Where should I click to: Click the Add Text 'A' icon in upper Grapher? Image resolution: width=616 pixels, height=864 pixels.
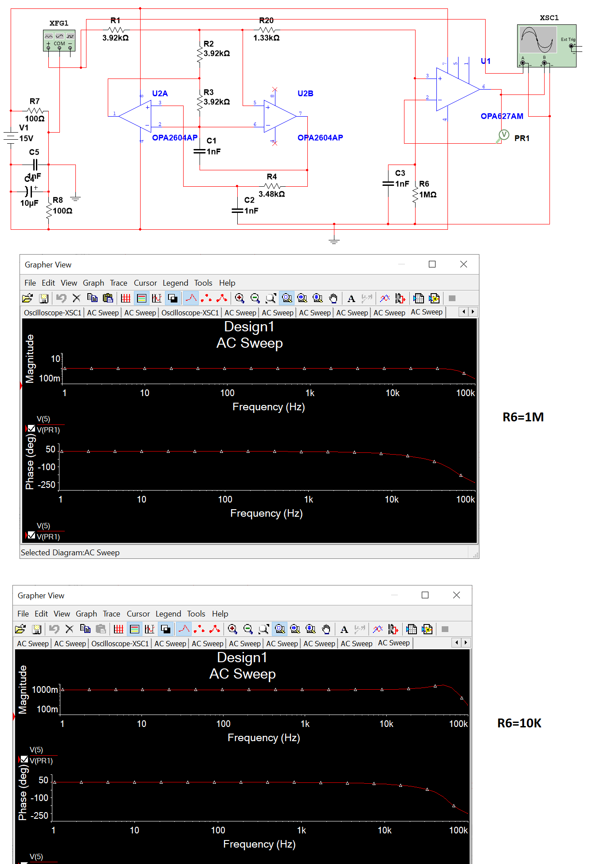pyautogui.click(x=351, y=298)
